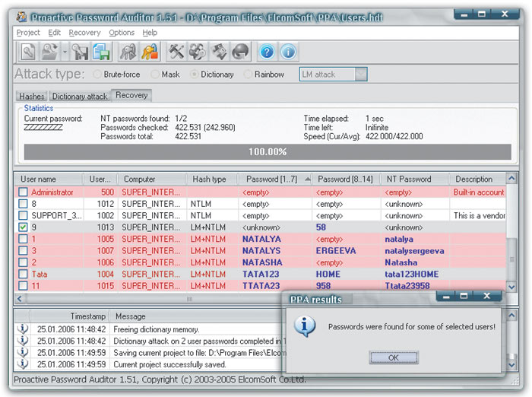The image size is (532, 397).
Task: Click the log icon beside 'Saving current project'
Action: tap(22, 352)
